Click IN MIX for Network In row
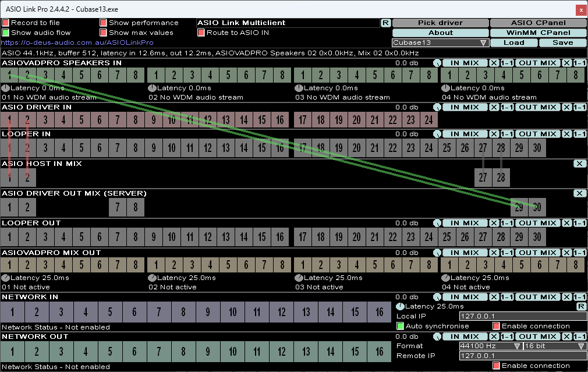The width and height of the screenshot is (588, 372). tap(465, 297)
